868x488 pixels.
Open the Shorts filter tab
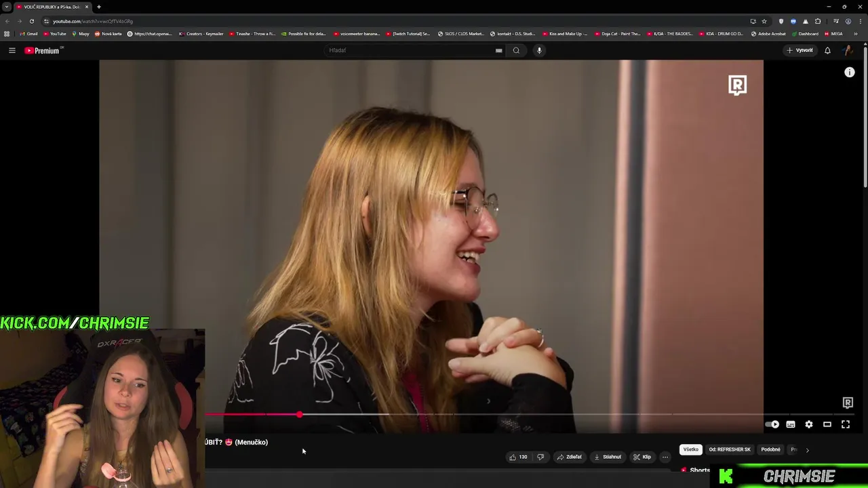(x=696, y=470)
